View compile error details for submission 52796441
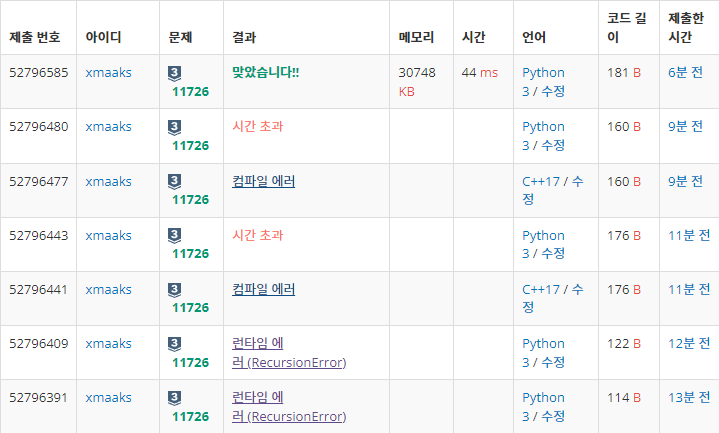 pos(264,289)
